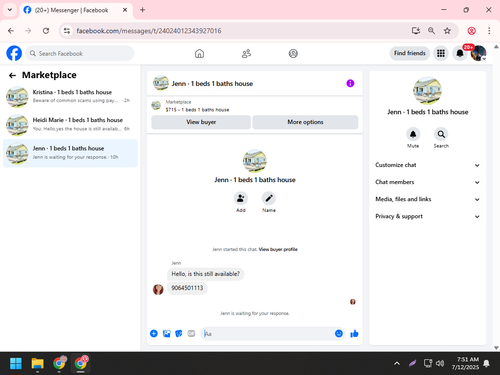This screenshot has width=500, height=375.
Task: Click the install app icon in address bar
Action: pyautogui.click(x=415, y=31)
